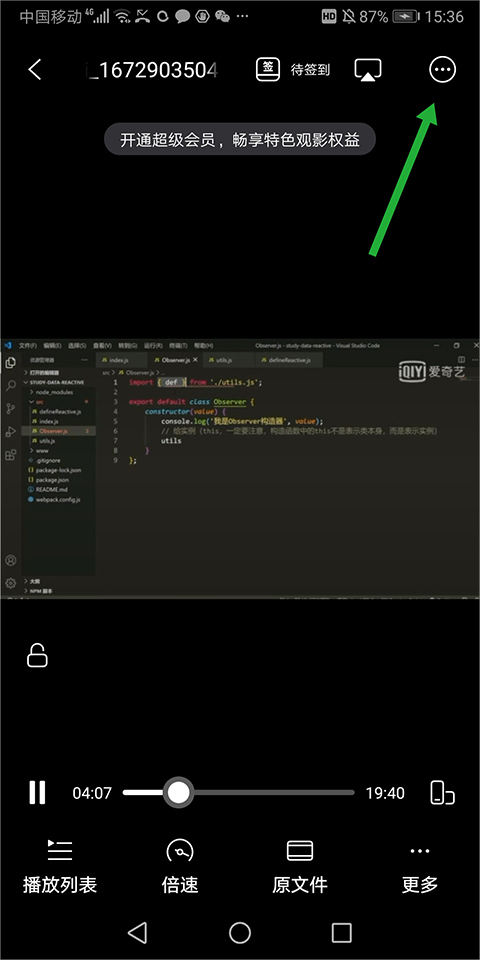Tap the Android home circle button

[240, 932]
